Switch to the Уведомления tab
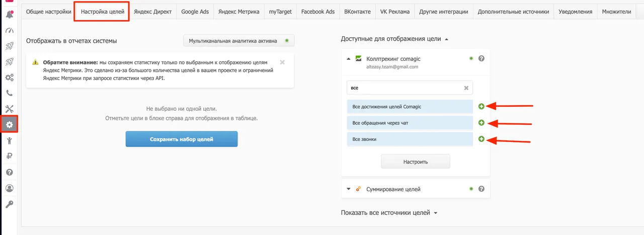Viewport: 644px width, 235px height. 576,12
